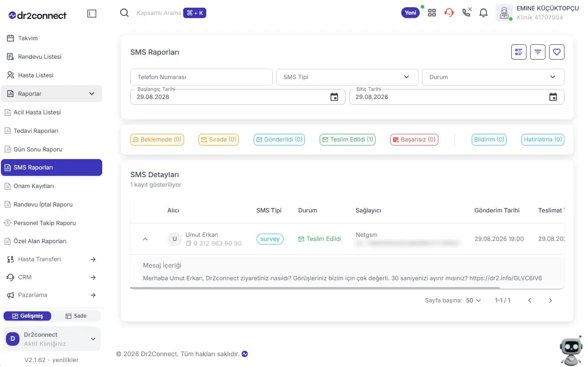588x367 pixels.
Task: Open the Başlangıç Tarihi calendar icon
Action: [x=334, y=97]
